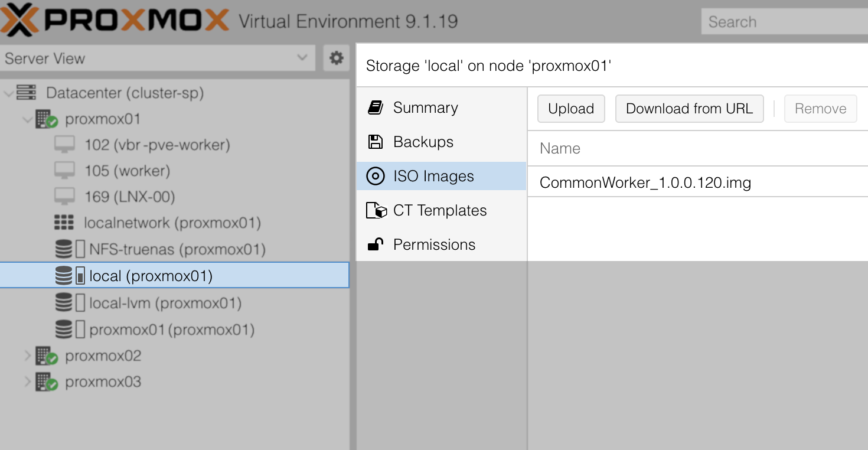Select the ISO Images tab
The width and height of the screenshot is (868, 450).
(441, 176)
